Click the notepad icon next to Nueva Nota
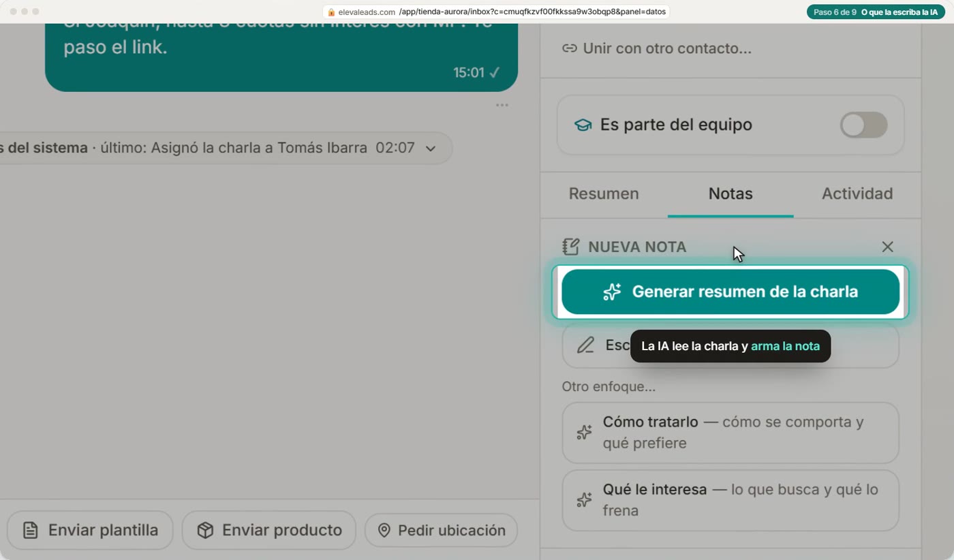 click(570, 247)
